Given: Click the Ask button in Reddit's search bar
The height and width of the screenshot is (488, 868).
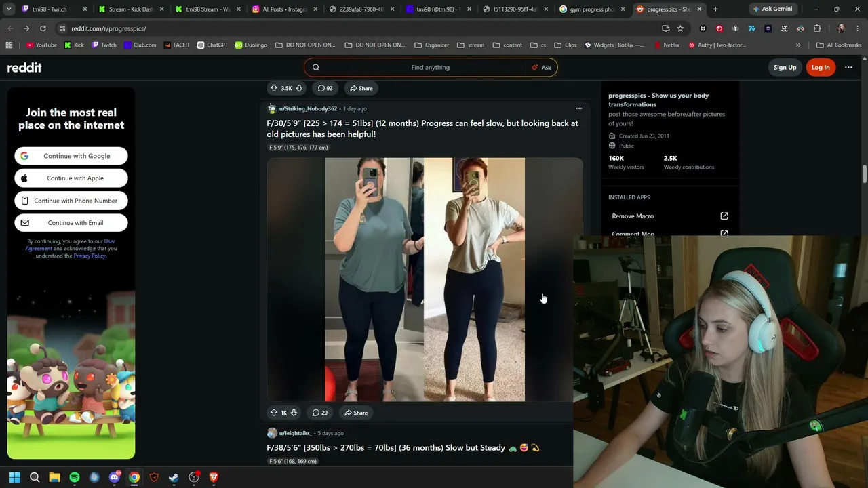Looking at the screenshot, I should [541, 67].
